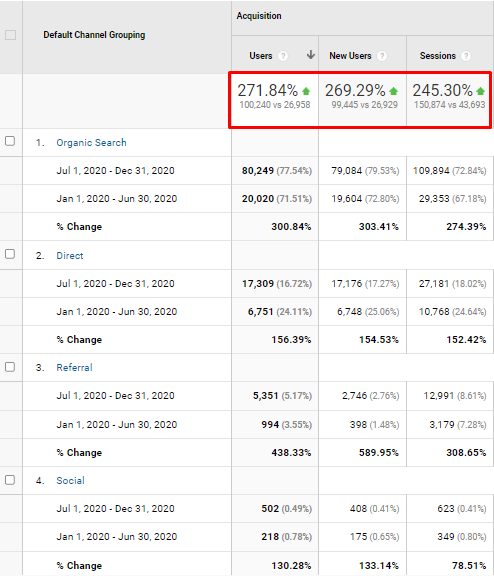Click help icon next to New Users
This screenshot has width=494, height=576.
coord(382,56)
